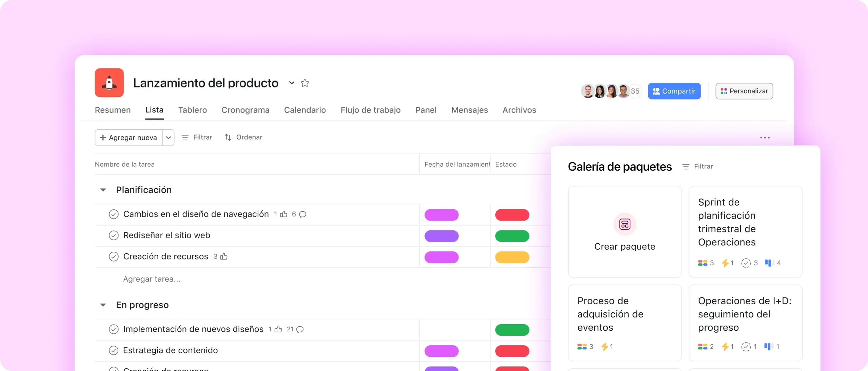The height and width of the screenshot is (371, 868).
Task: Open the 21 comments on Implementación de nuevos diseños
Action: point(300,329)
